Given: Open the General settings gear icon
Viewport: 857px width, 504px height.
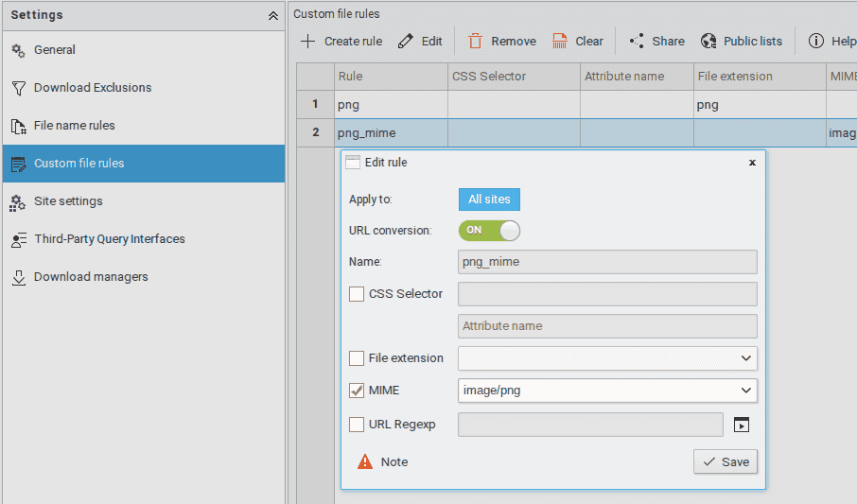Looking at the screenshot, I should (x=18, y=50).
